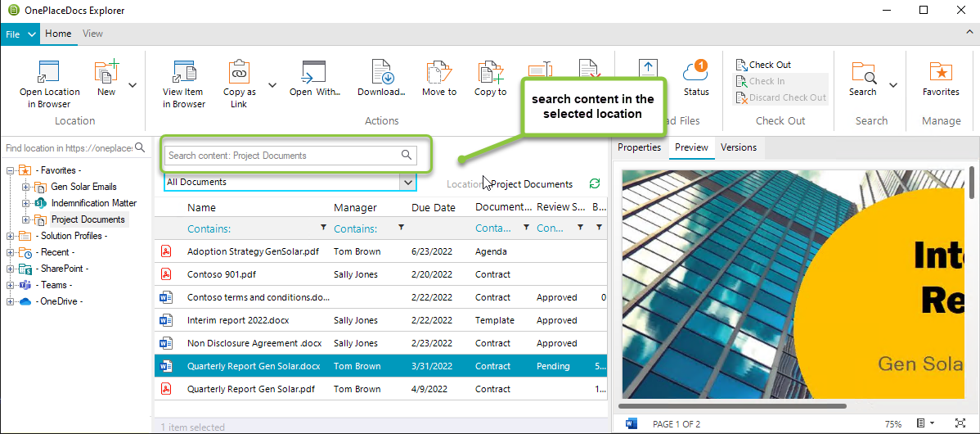The image size is (980, 434).
Task: Open the Name column filter icon
Action: 323,226
